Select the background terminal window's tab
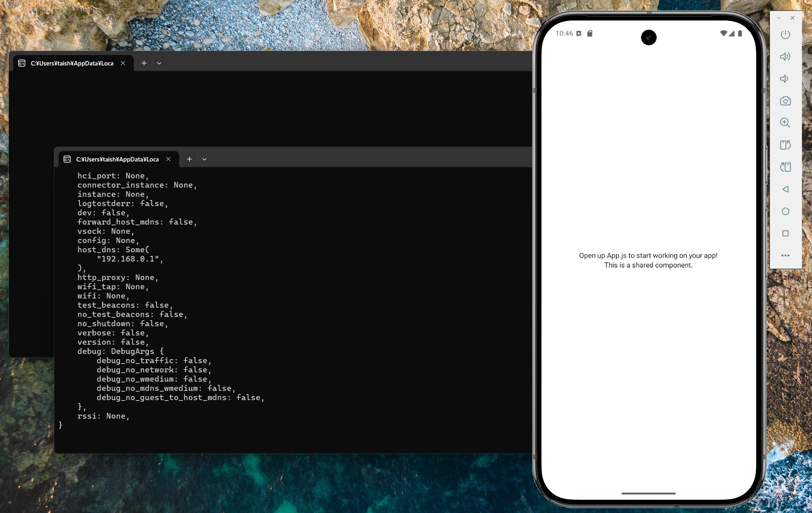 (71, 63)
